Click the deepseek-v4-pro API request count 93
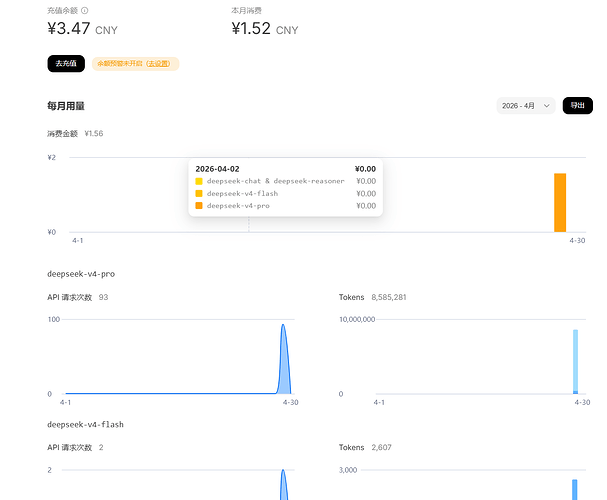 click(x=103, y=297)
